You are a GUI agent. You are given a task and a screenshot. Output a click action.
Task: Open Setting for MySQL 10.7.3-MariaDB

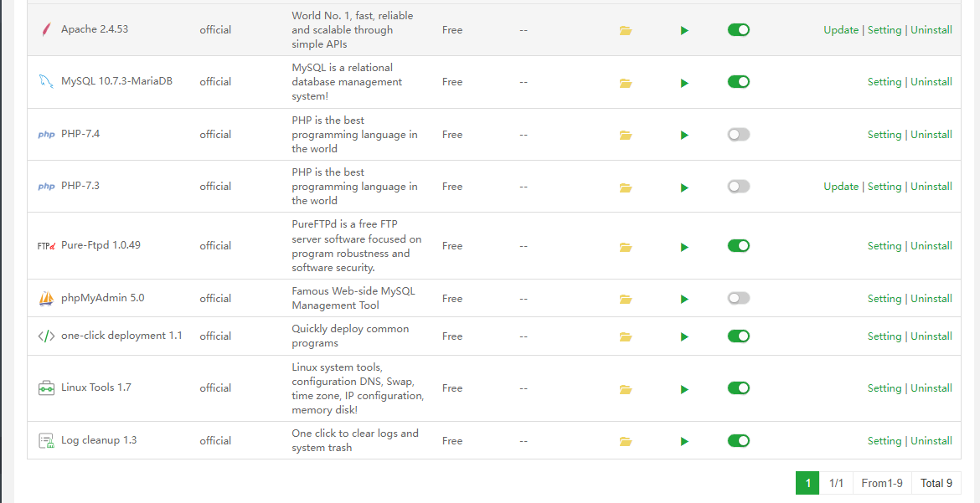click(x=885, y=82)
